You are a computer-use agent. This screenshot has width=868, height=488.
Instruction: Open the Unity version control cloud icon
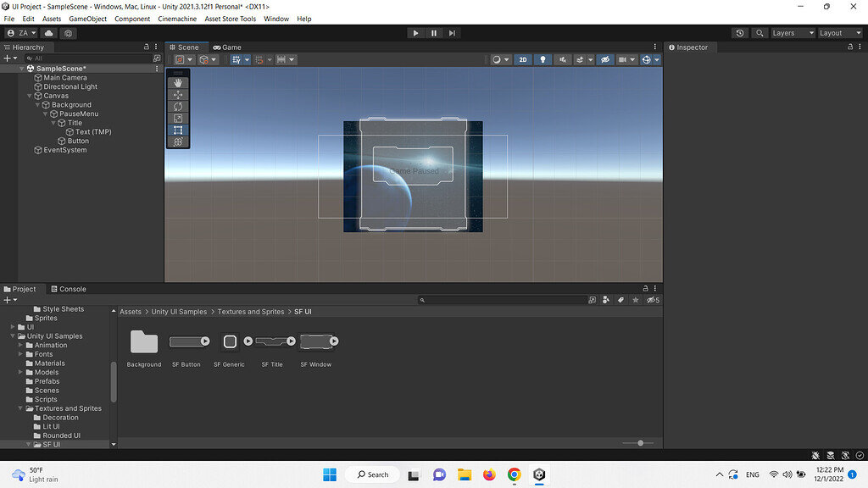tap(48, 32)
